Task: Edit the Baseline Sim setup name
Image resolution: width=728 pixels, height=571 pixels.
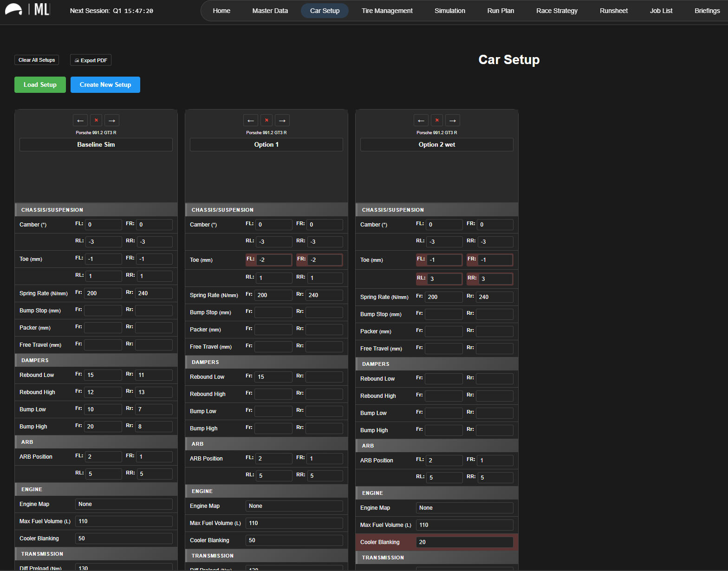Action: 96,144
